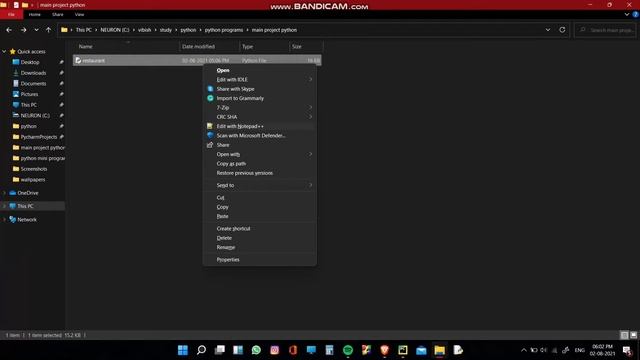
Task: Open Documents in Quick access
Action: coord(33,83)
